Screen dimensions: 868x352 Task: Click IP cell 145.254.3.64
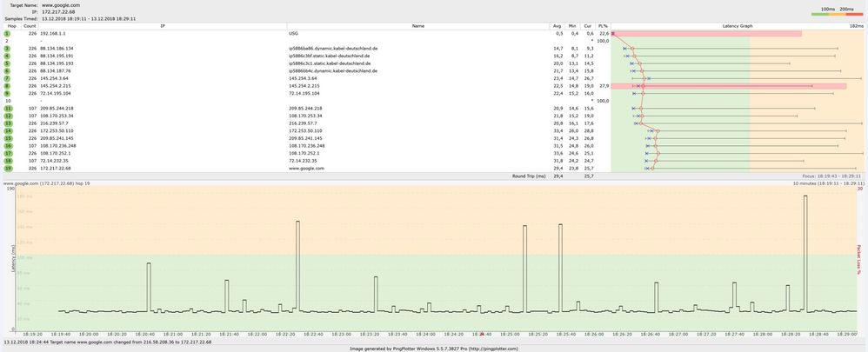[x=54, y=78]
